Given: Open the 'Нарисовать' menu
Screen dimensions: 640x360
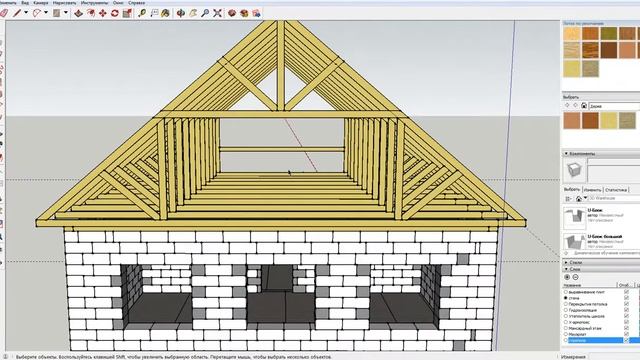Looking at the screenshot, I should (x=64, y=3).
